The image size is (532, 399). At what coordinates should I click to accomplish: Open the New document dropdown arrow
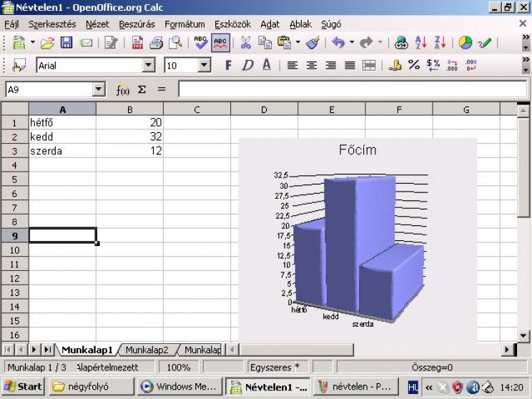pos(33,43)
